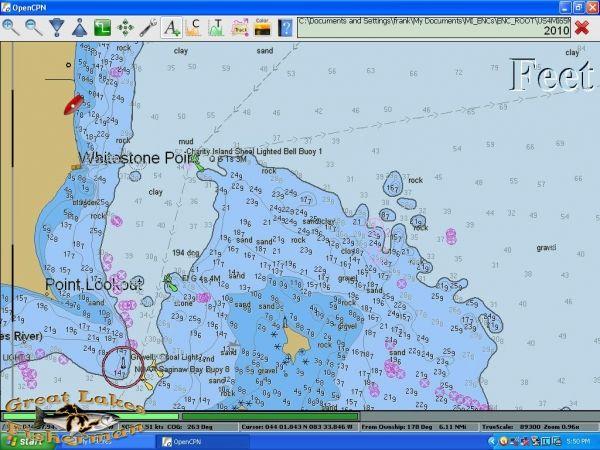The height and width of the screenshot is (450, 600).
Task: Click the green chart selection bar
Action: pos(180,417)
